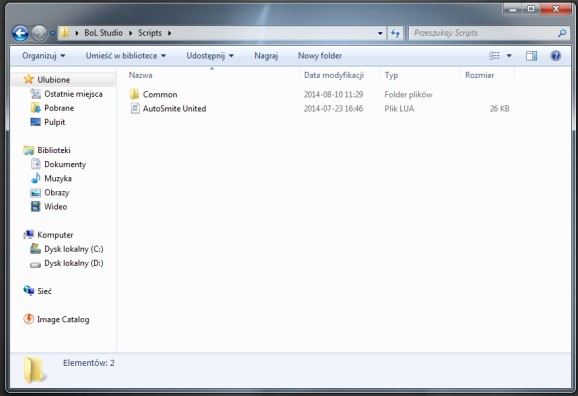Image resolution: width=578 pixels, height=396 pixels.
Task: Select the Common folder icon
Action: pos(135,94)
